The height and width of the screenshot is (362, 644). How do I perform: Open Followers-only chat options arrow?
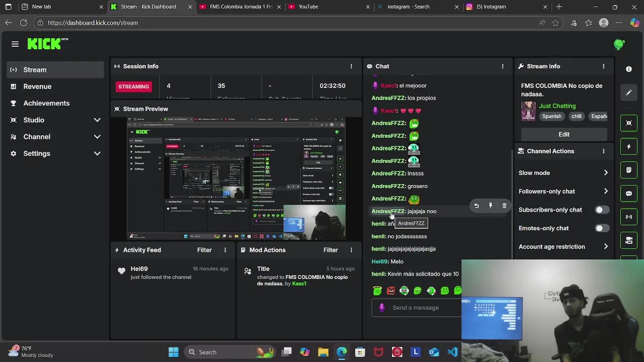coord(606,192)
